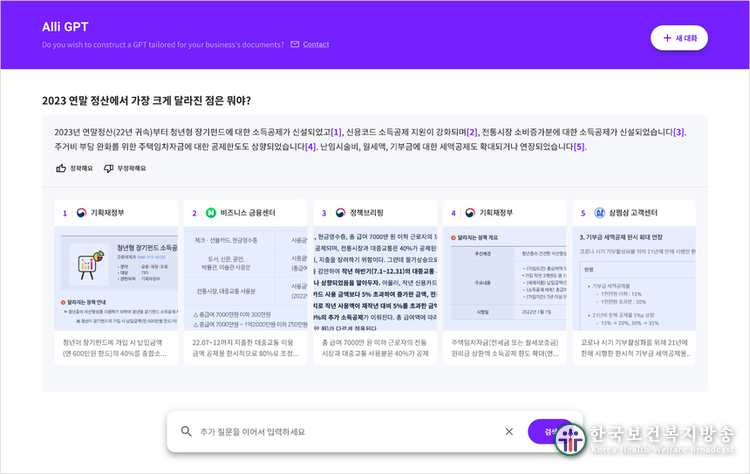Click citation [1] in the answer
Image resolution: width=750 pixels, height=474 pixels.
pyautogui.click(x=336, y=132)
